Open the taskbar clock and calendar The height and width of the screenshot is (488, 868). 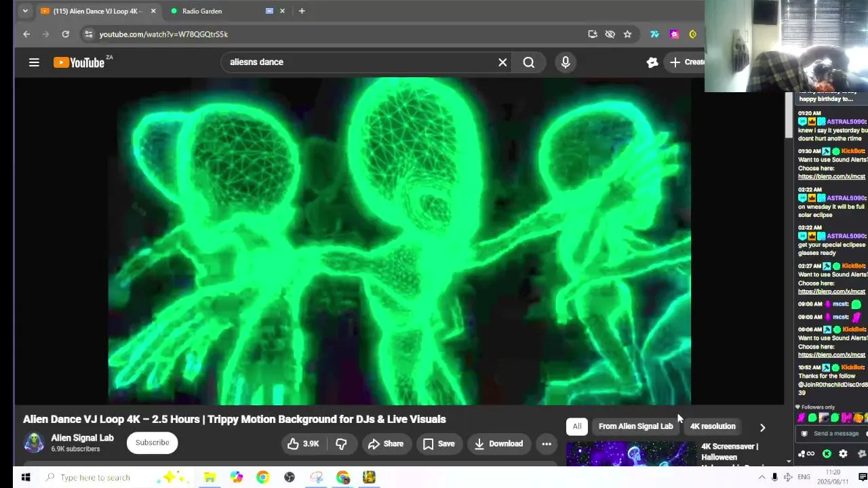[x=834, y=477]
